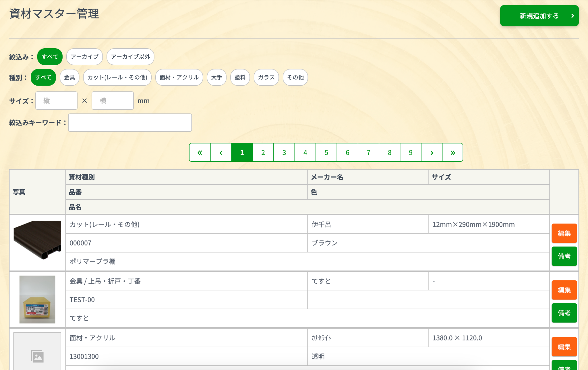
Task: Click the category 金具 / 上吊・折戸・丁番
Action: [105, 281]
